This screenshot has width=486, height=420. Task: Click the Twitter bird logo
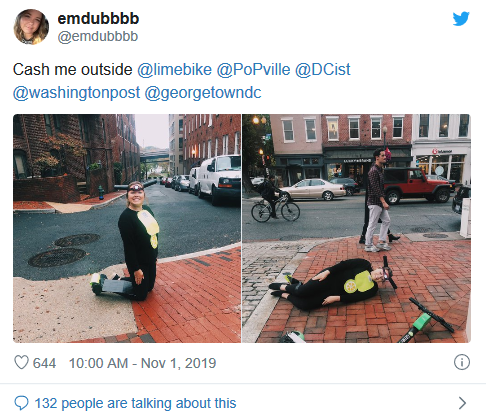click(461, 19)
